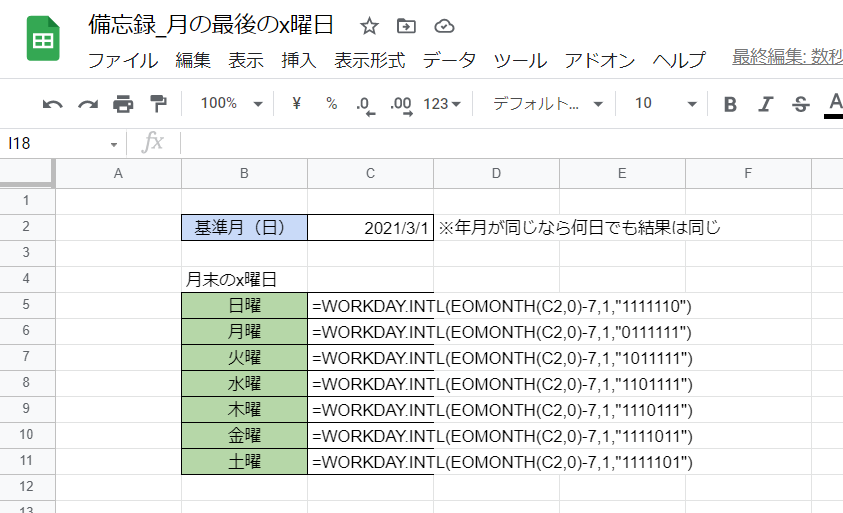Select row 12 header
Image resolution: width=843 pixels, height=513 pixels.
[x=26, y=487]
